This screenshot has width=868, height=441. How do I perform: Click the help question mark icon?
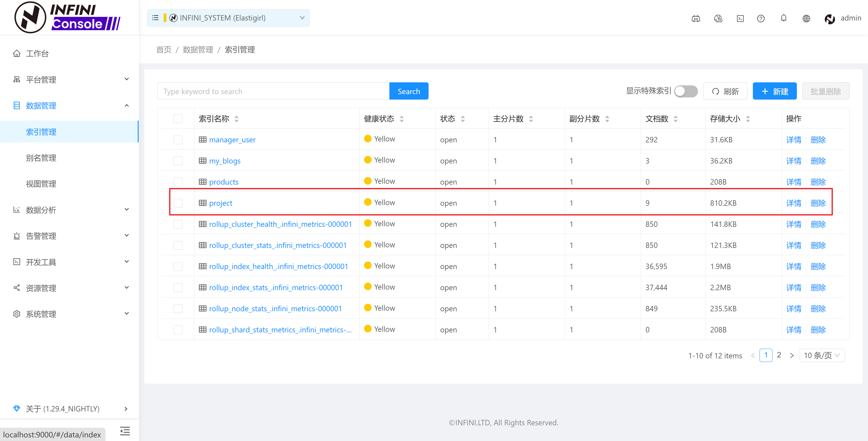coord(760,18)
